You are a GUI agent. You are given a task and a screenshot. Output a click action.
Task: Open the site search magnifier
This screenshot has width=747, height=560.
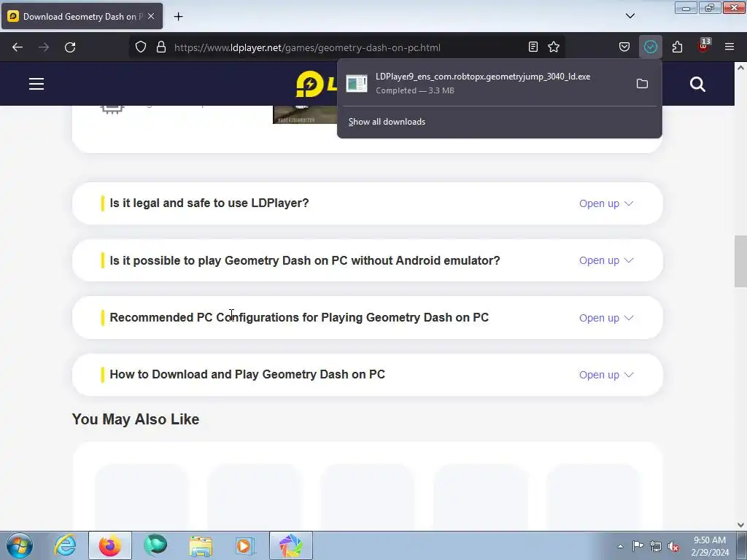pyautogui.click(x=697, y=85)
